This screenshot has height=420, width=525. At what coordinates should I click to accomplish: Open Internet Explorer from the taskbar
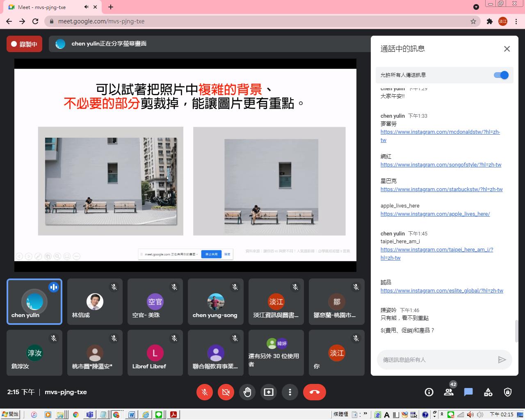pos(145,415)
